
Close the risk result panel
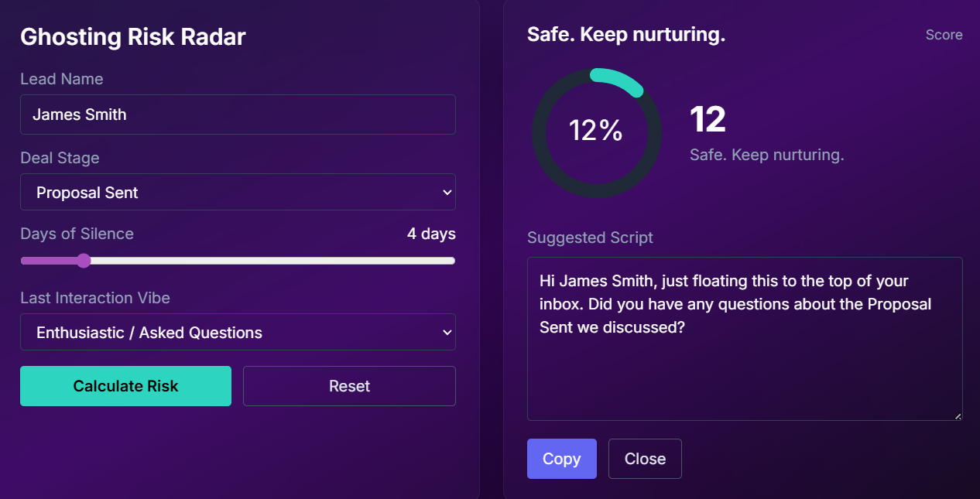(x=645, y=459)
